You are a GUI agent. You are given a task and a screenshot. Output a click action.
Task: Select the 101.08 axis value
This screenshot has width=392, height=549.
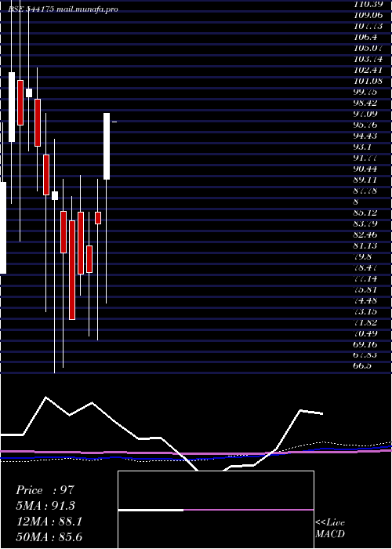click(368, 82)
